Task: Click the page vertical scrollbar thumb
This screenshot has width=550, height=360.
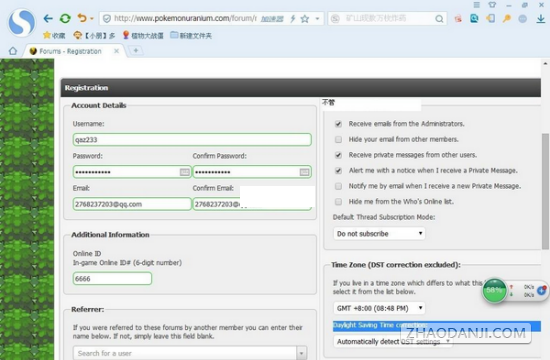Action: coord(545,191)
